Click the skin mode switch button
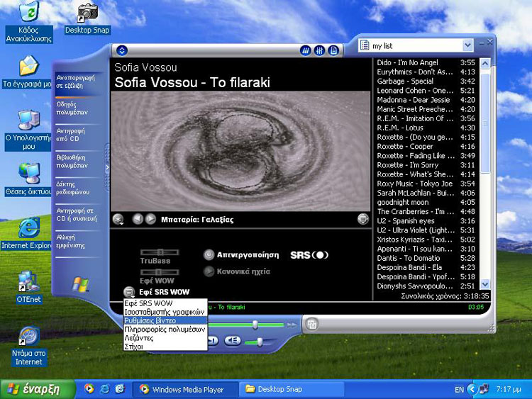 (311, 324)
